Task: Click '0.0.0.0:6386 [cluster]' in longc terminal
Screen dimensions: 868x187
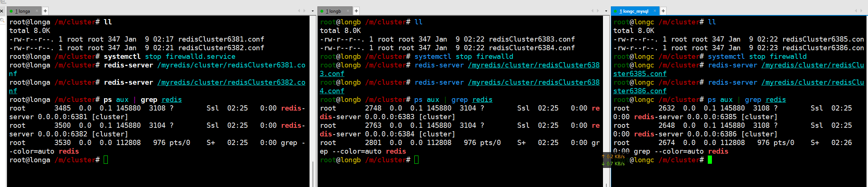Action: point(733,134)
